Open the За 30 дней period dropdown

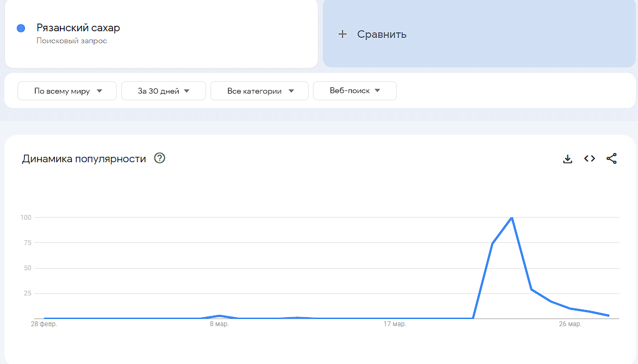(163, 91)
